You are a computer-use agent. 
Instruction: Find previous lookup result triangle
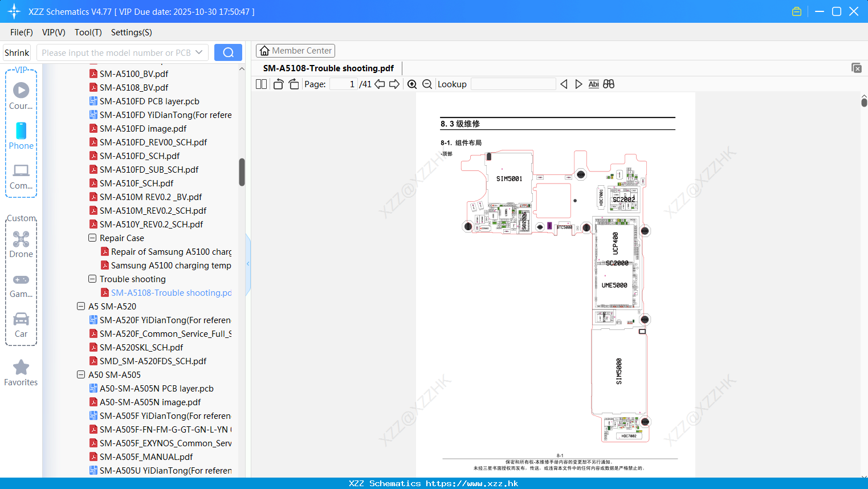pyautogui.click(x=564, y=84)
